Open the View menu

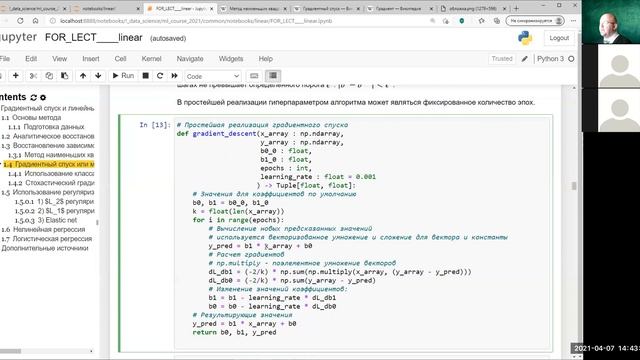60,59
